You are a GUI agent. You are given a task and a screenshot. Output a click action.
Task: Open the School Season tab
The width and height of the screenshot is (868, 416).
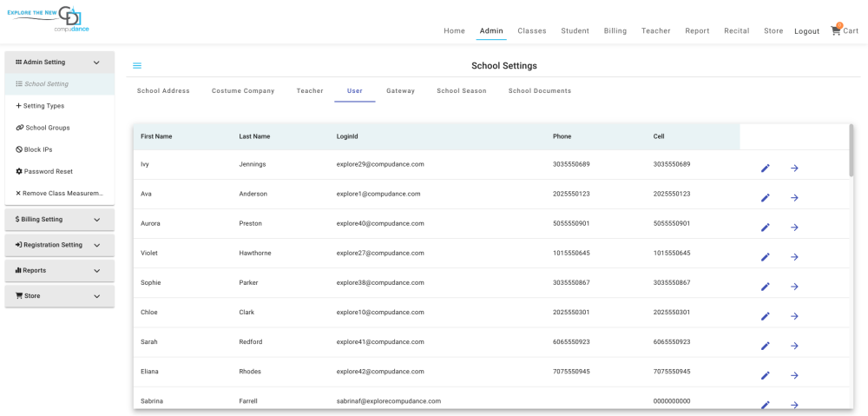(x=461, y=91)
